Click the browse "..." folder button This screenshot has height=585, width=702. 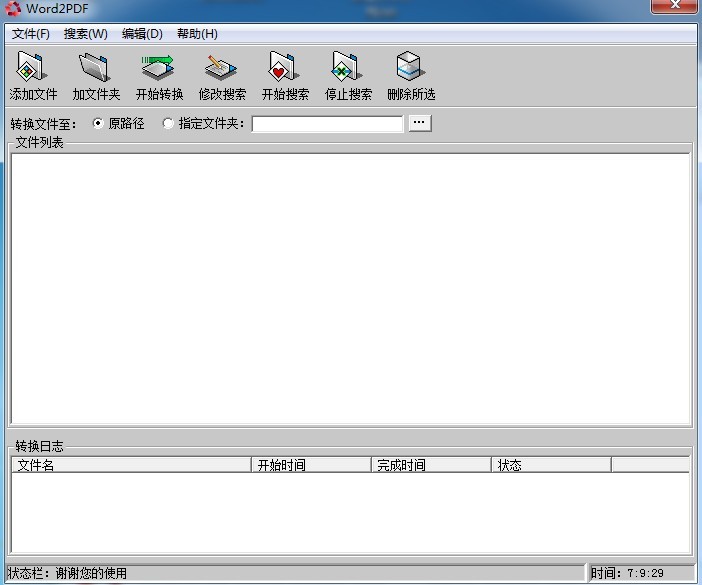(x=420, y=123)
